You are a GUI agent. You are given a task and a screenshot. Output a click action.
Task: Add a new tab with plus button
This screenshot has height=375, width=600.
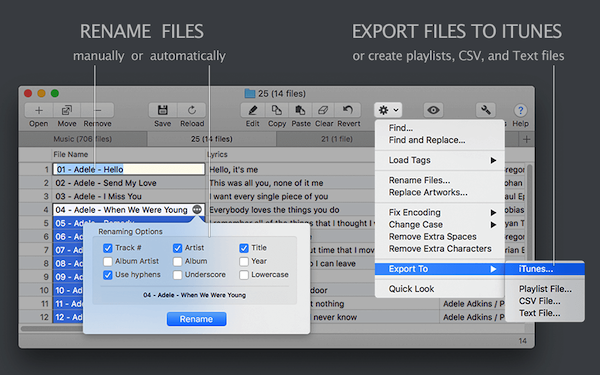pos(527,139)
